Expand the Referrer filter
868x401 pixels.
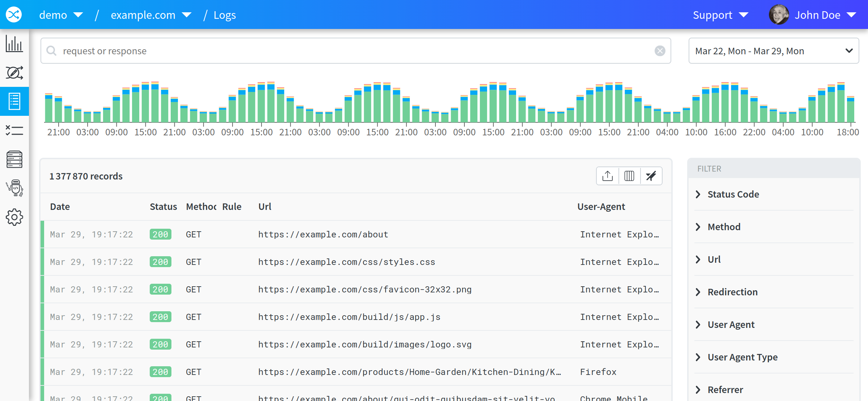click(724, 389)
